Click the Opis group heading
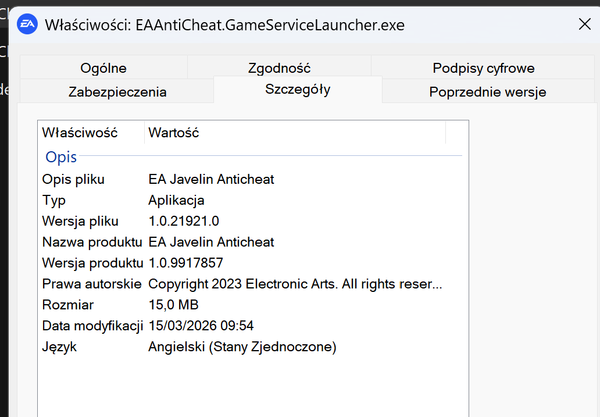Screen dimensions: 600x417 tap(60, 157)
